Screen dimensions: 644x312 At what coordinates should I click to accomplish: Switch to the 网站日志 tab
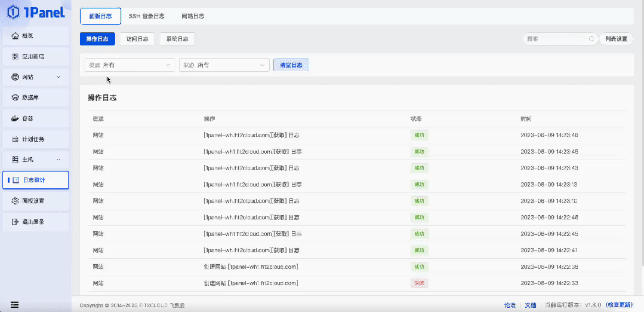(193, 16)
